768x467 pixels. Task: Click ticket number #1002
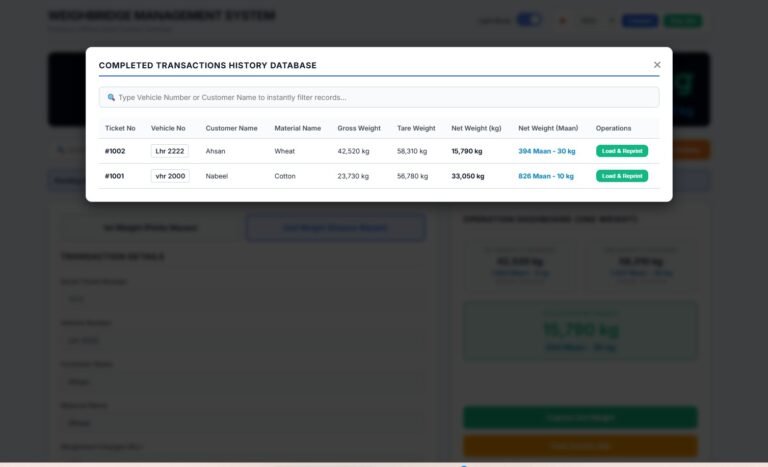115,151
